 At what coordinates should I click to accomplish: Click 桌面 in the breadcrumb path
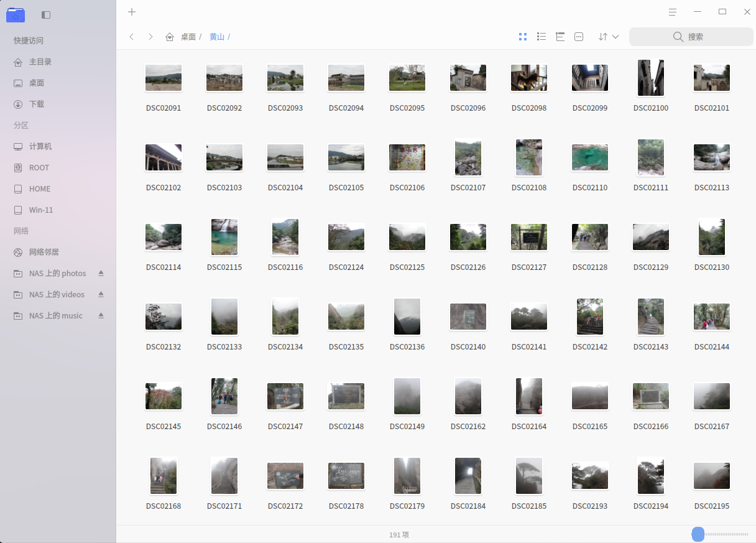pyautogui.click(x=188, y=37)
